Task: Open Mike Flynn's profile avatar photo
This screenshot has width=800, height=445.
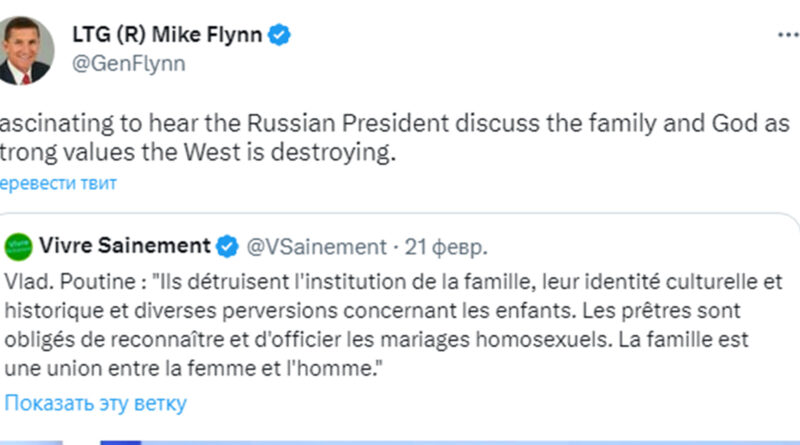Action: [26, 48]
